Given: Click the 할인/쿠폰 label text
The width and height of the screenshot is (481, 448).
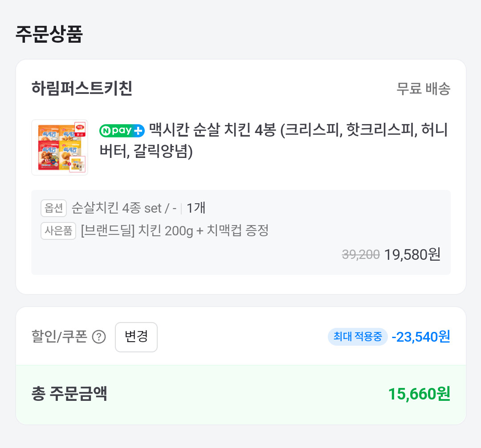Looking at the screenshot, I should click(59, 337).
